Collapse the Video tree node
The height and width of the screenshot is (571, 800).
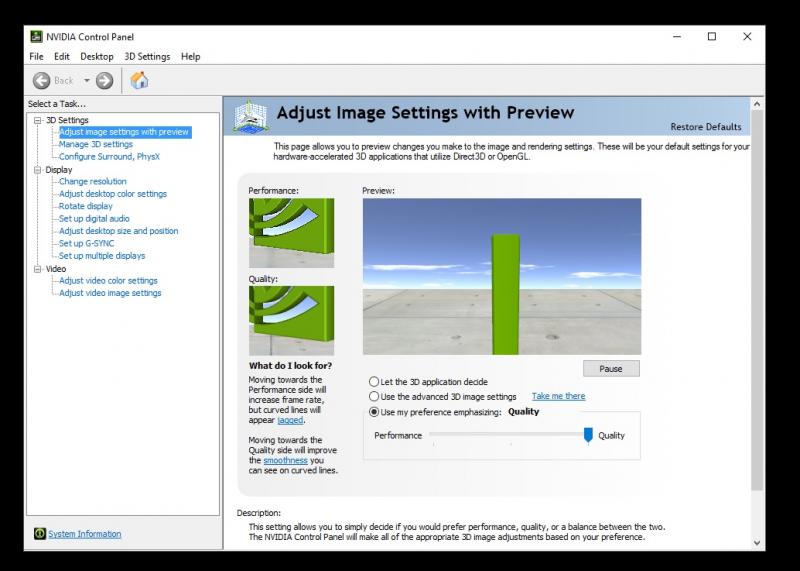tap(37, 269)
